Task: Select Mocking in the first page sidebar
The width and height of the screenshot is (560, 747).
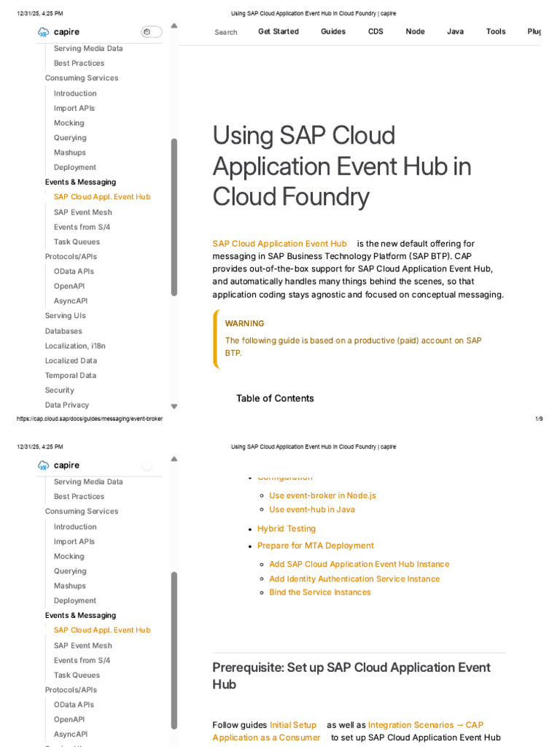Action: click(69, 123)
